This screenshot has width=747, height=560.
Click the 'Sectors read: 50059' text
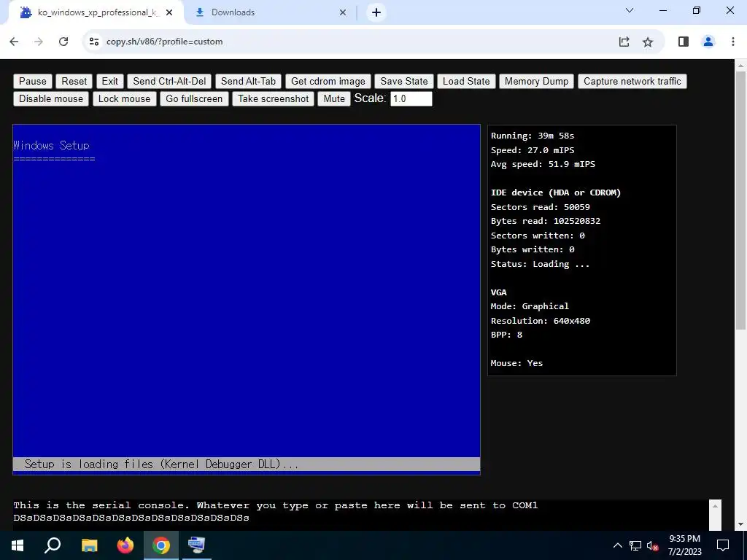(541, 207)
